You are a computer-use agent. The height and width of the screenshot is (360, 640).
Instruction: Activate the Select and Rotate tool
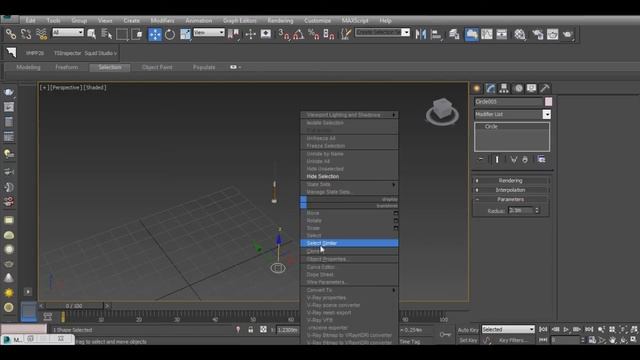(x=170, y=34)
